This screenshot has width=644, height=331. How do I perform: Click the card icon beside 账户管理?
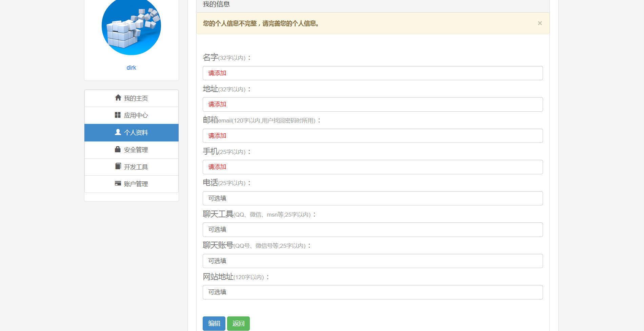click(118, 183)
